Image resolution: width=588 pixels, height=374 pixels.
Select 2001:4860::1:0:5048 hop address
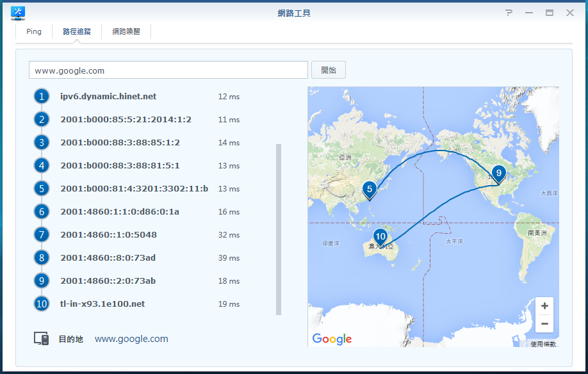(x=108, y=234)
